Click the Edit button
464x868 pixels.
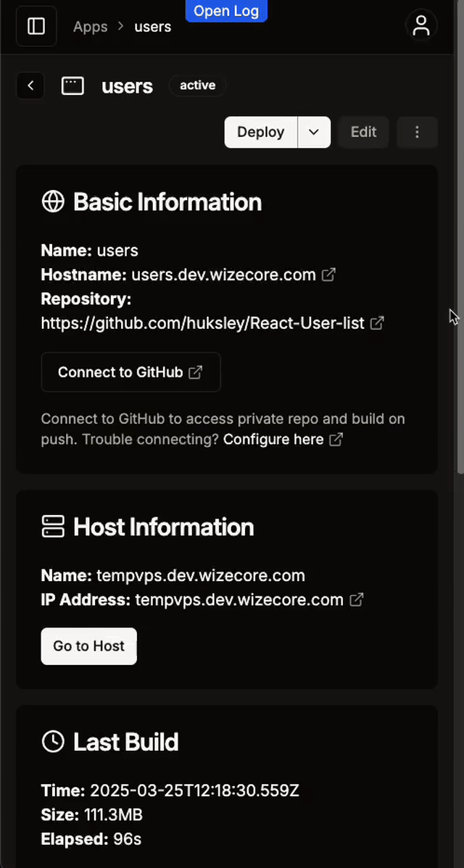(363, 132)
